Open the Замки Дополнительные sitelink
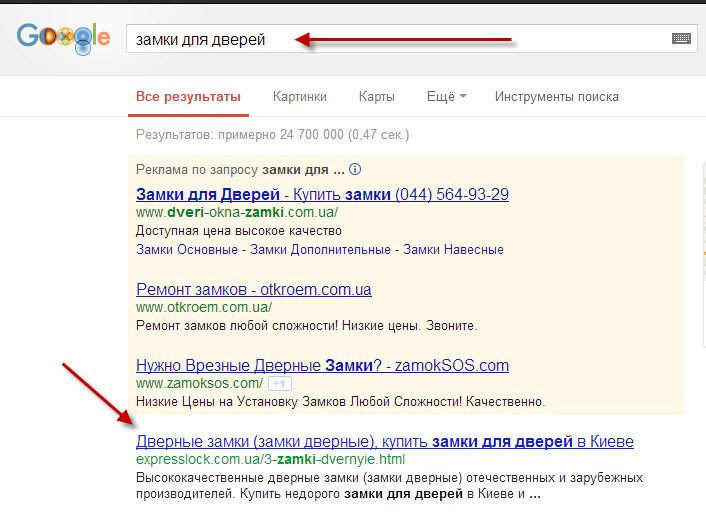 [x=320, y=249]
